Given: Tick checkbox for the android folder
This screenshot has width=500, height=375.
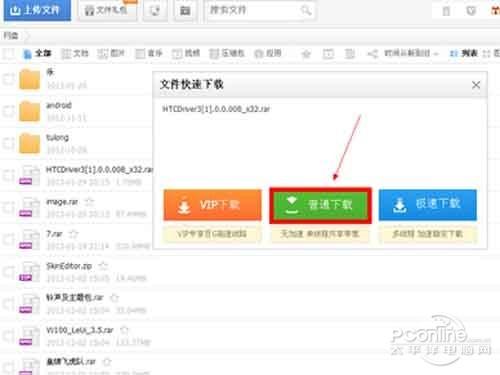Looking at the screenshot, I should tap(9, 111).
